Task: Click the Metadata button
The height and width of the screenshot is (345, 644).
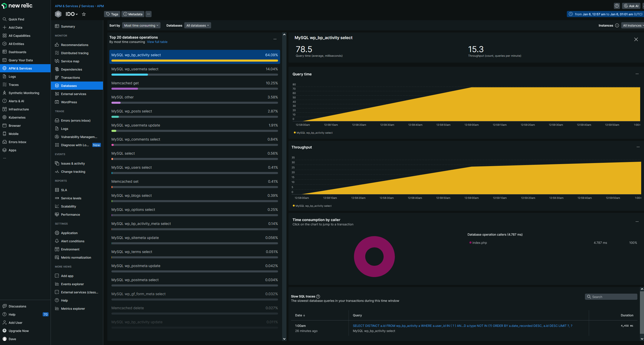Action: click(133, 14)
